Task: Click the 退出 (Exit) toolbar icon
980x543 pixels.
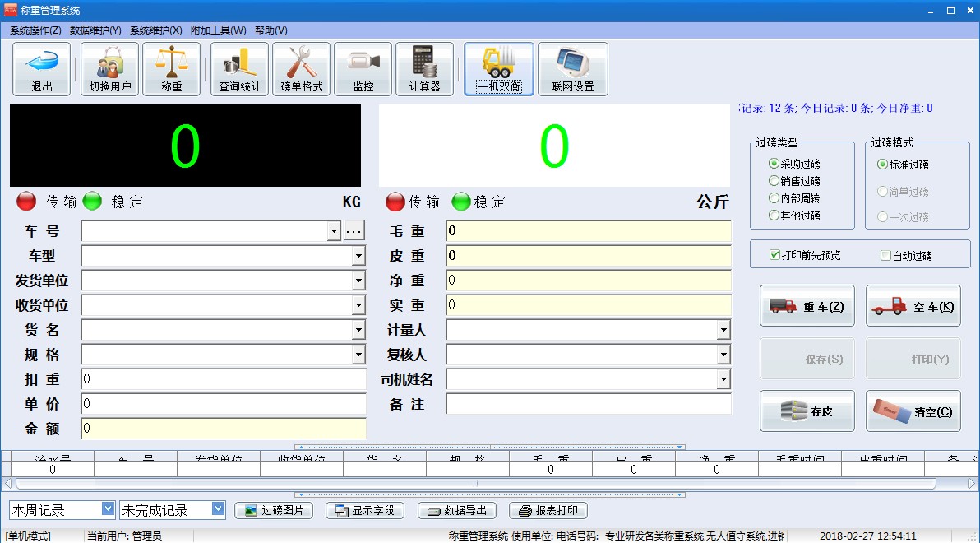Action: pyautogui.click(x=41, y=68)
